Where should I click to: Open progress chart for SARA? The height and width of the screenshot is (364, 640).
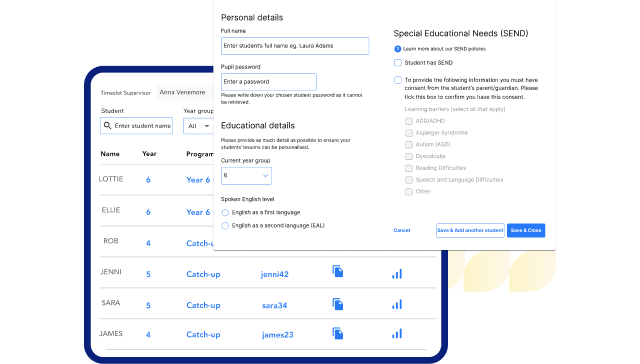pyautogui.click(x=397, y=304)
